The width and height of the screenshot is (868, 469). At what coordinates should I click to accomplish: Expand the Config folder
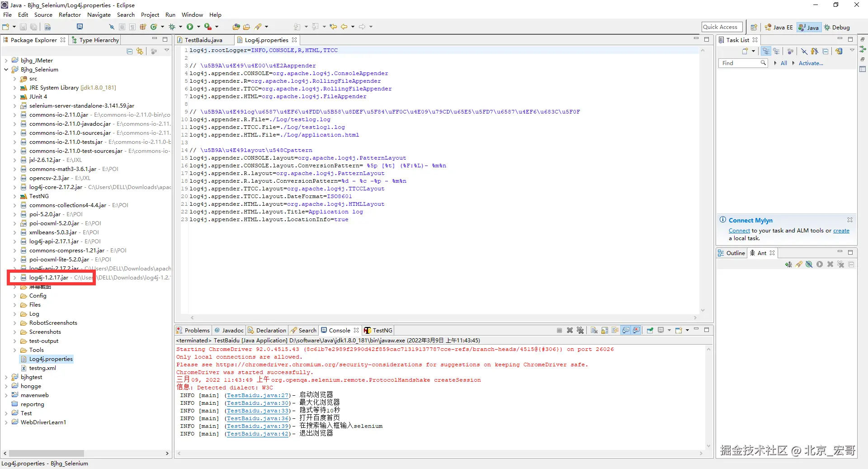[14, 296]
